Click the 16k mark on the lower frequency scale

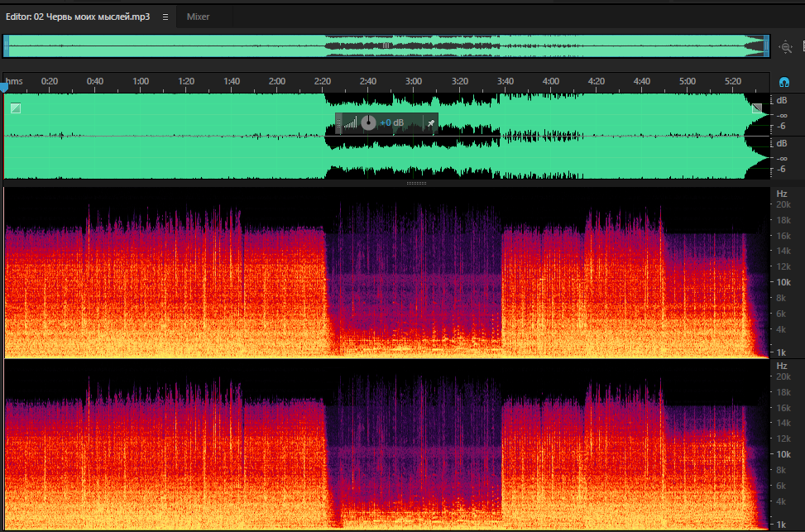tap(783, 408)
